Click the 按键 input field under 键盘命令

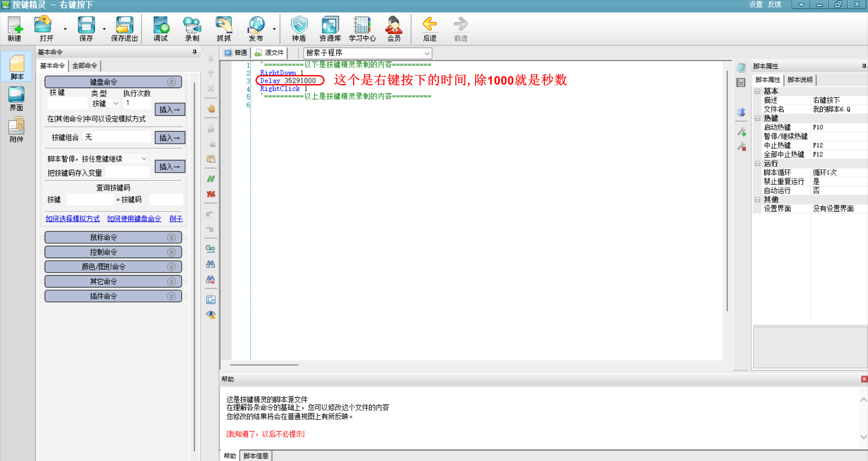click(67, 103)
